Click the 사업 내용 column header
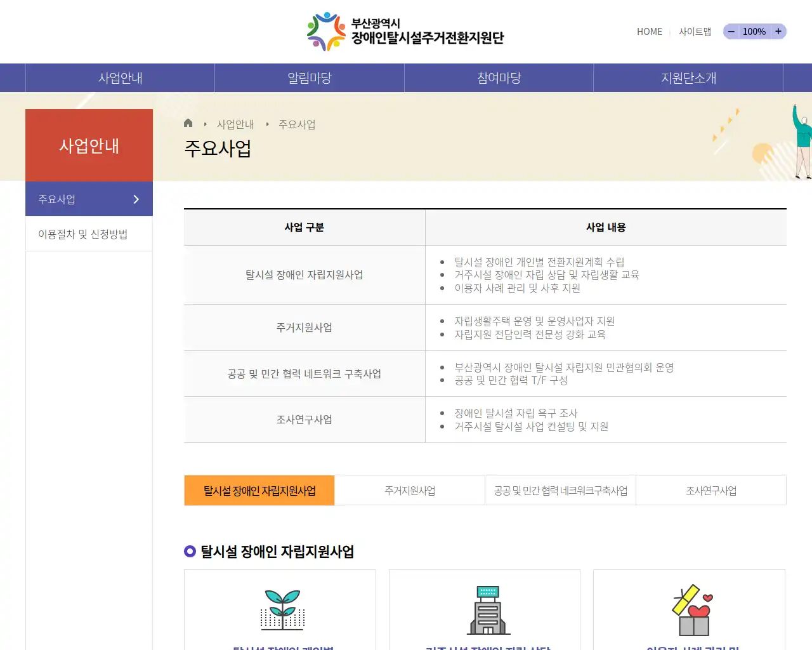 pyautogui.click(x=606, y=227)
